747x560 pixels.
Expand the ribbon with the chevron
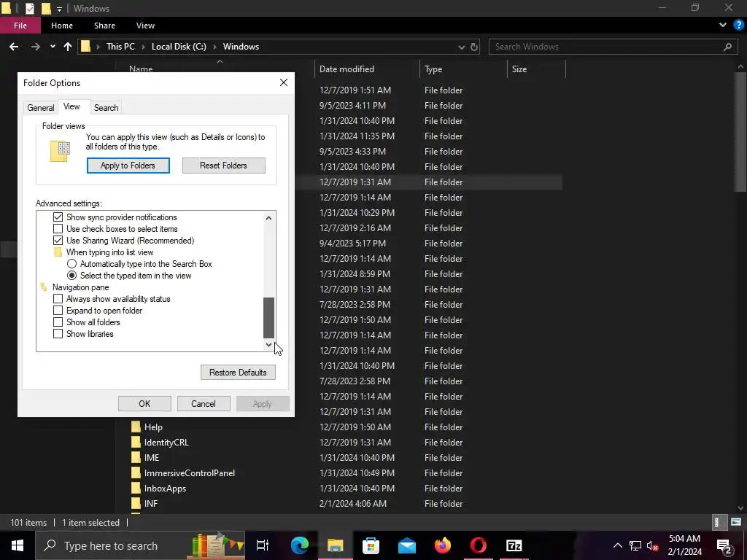pyautogui.click(x=723, y=26)
